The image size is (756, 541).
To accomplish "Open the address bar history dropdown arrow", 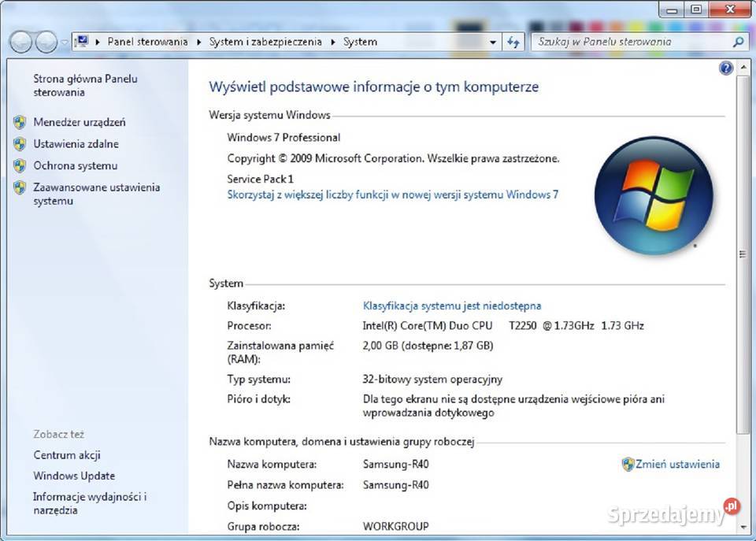I will (x=492, y=41).
